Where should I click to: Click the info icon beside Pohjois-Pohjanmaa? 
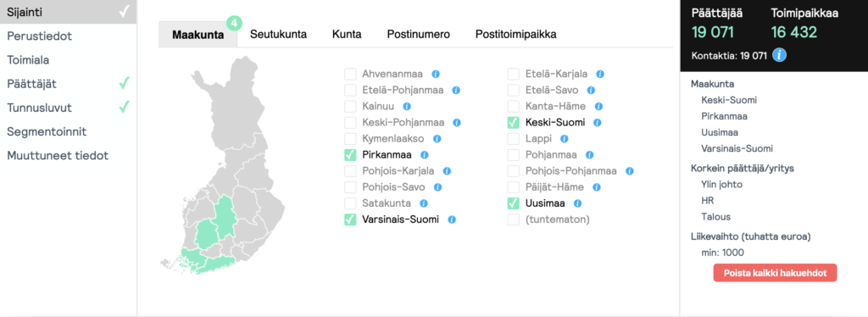pyautogui.click(x=630, y=171)
